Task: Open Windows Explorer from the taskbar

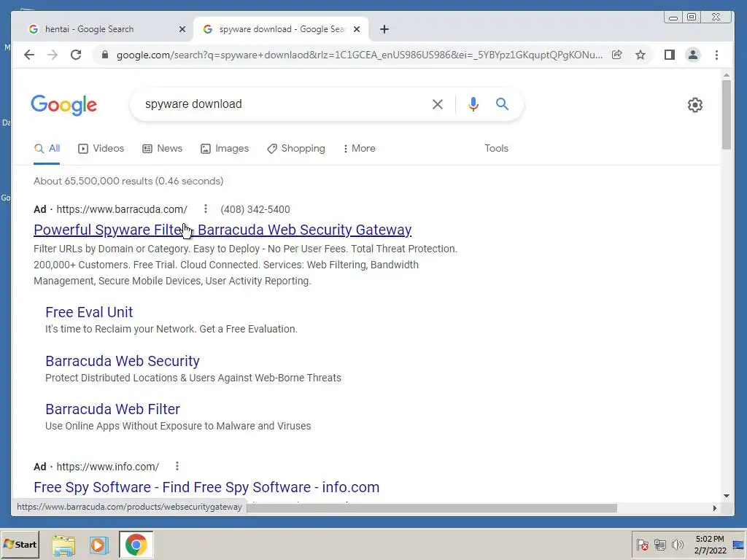Action: 63,545
